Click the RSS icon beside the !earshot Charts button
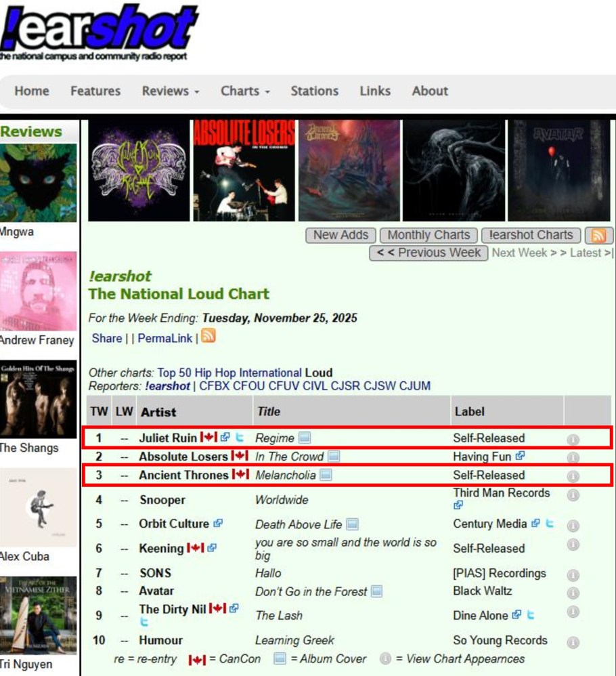 [599, 236]
